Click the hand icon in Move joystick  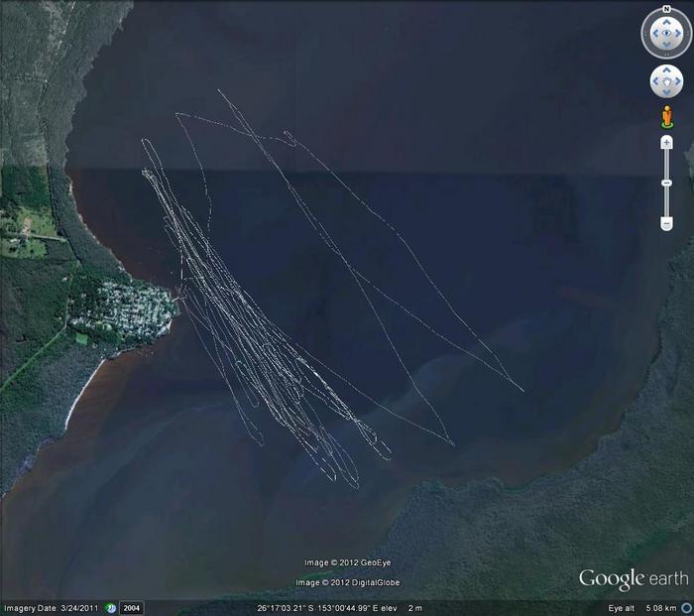[666, 81]
